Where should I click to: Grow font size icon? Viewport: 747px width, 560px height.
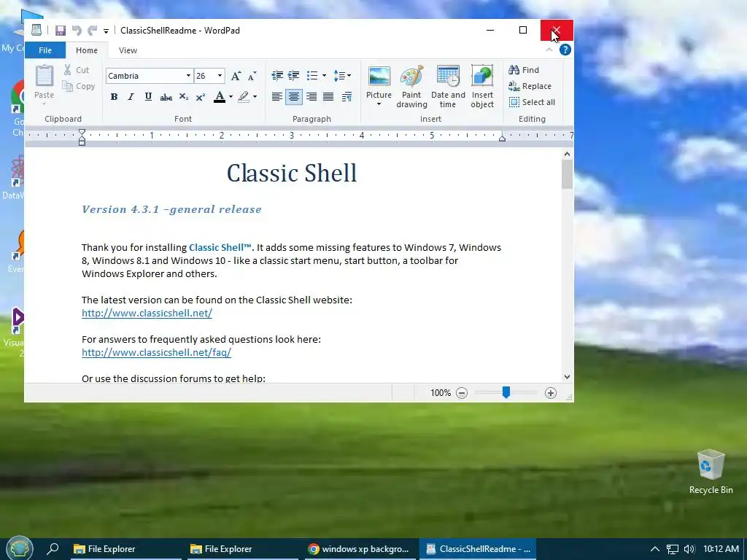236,76
